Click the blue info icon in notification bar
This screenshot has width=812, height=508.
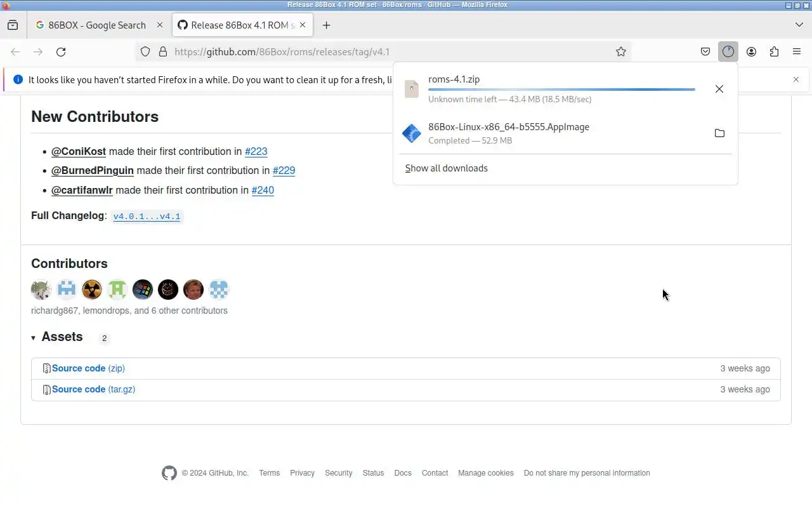(18, 79)
